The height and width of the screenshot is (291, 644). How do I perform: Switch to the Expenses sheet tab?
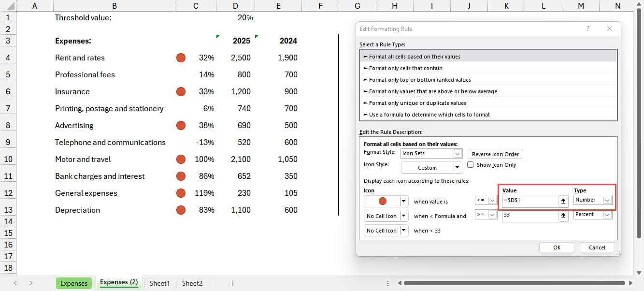73,283
